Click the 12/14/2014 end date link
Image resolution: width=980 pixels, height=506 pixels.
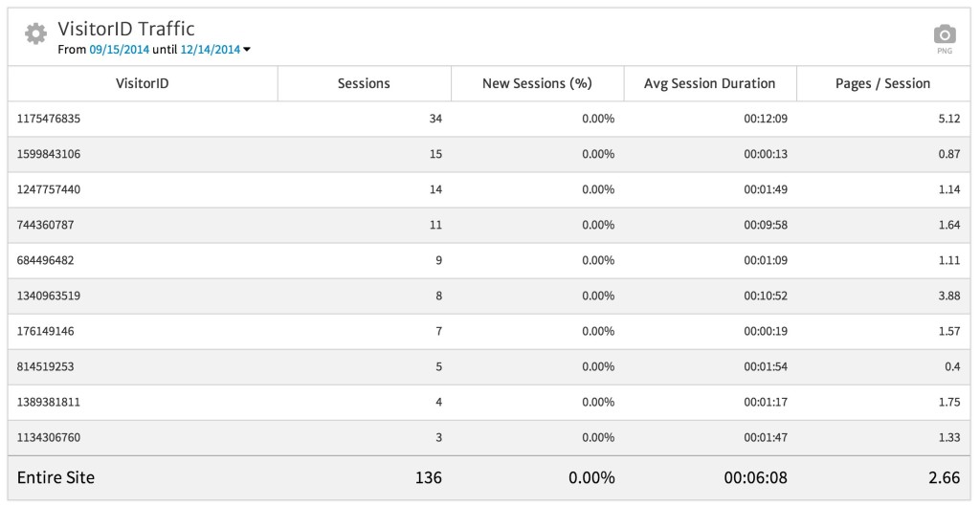pyautogui.click(x=210, y=49)
